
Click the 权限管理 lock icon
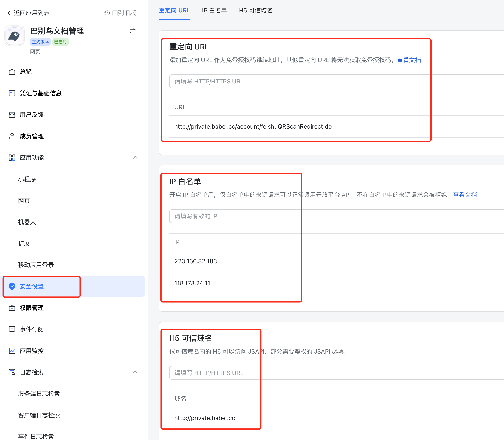click(12, 308)
